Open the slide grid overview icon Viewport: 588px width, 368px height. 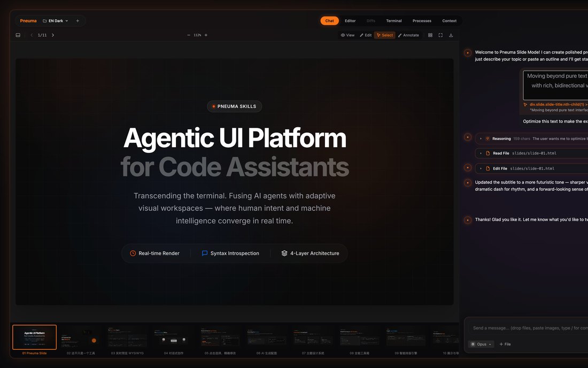430,35
